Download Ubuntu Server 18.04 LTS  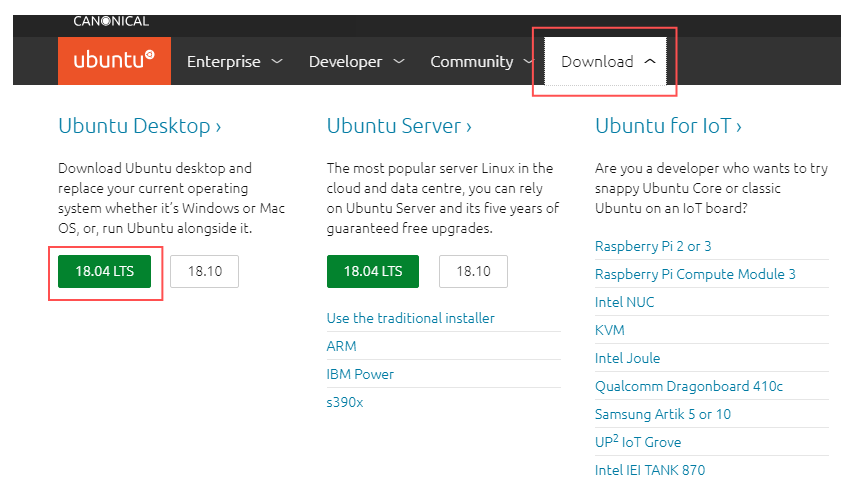pyautogui.click(x=373, y=271)
